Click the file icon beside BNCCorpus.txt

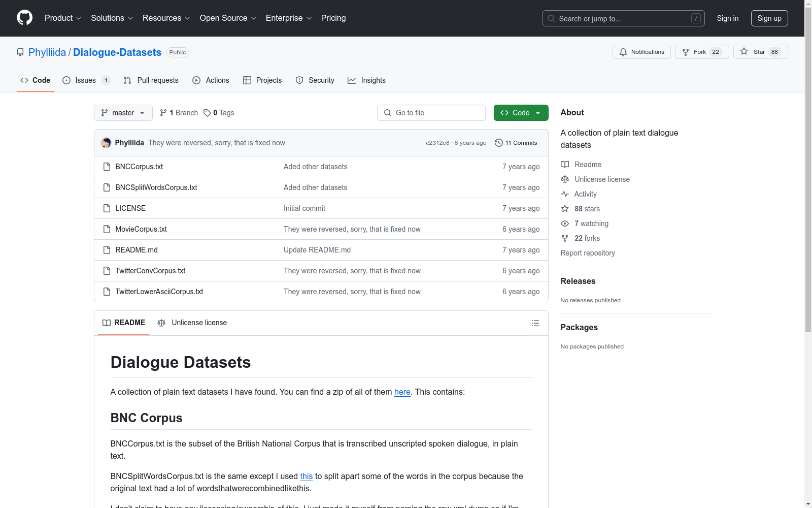[107, 167]
